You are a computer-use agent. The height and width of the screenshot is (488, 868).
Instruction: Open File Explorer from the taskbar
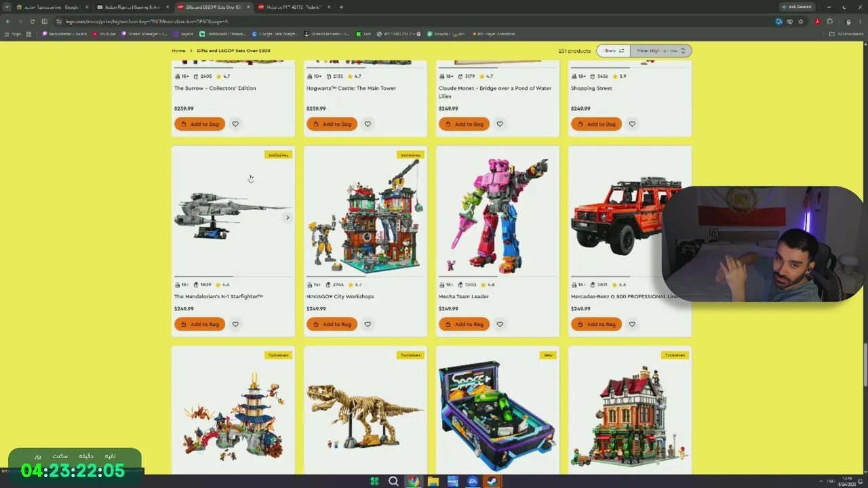coord(433,481)
